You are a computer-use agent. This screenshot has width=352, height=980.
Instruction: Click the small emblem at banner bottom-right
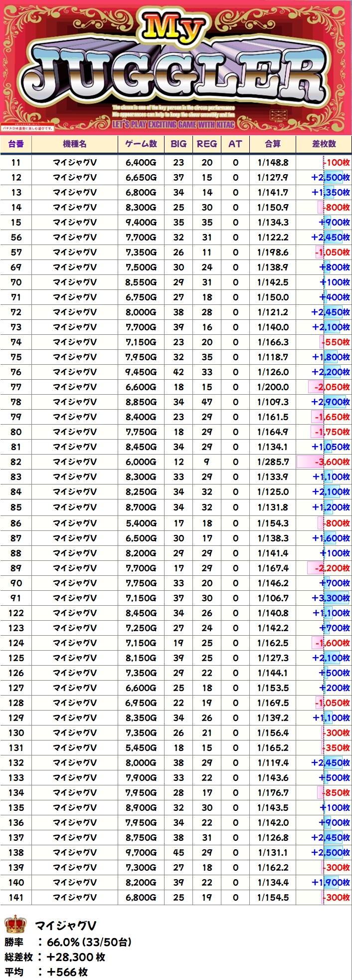click(276, 116)
